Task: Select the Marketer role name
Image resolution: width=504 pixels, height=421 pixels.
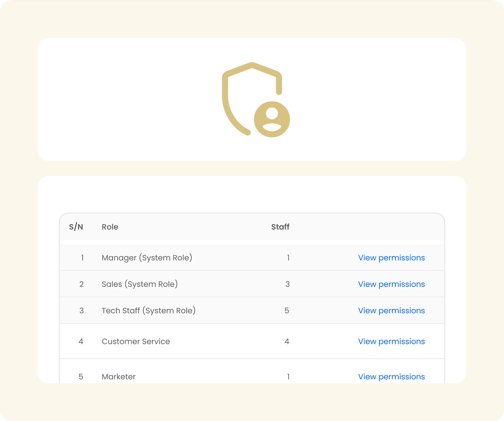Action: 118,377
